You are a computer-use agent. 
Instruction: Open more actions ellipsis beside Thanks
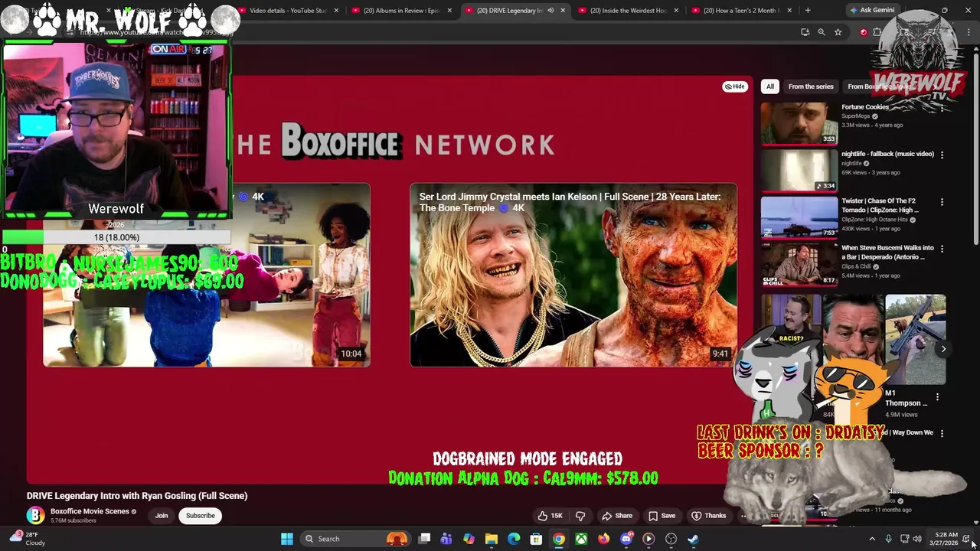tap(743, 516)
